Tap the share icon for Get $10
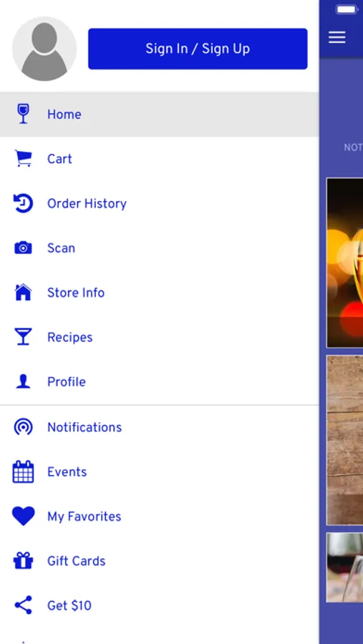Image resolution: width=363 pixels, height=644 pixels. (x=23, y=605)
